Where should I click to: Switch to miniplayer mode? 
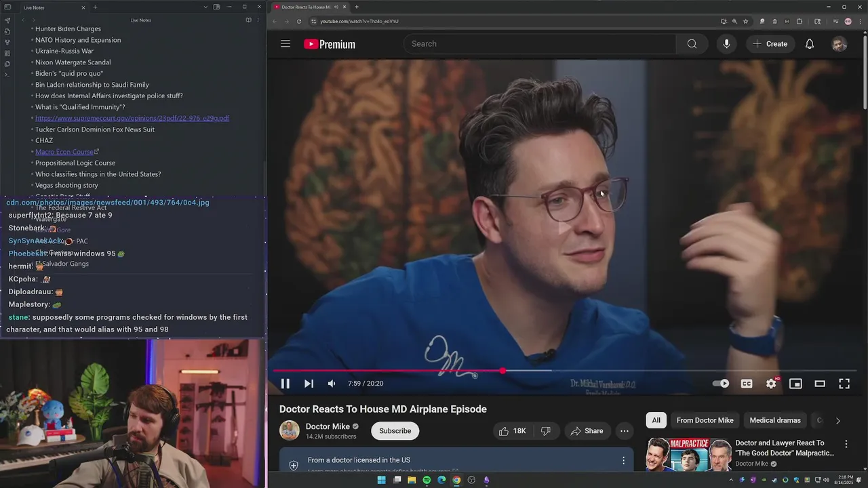click(795, 384)
